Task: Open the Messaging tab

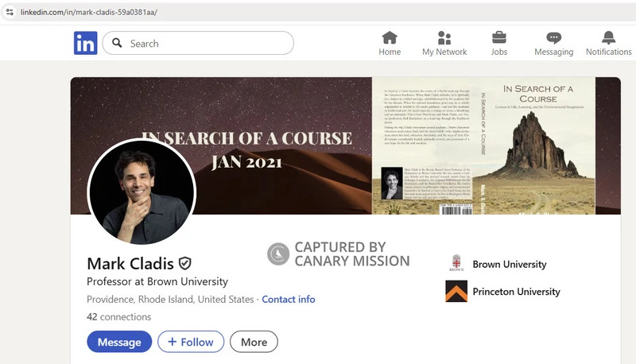Action: click(553, 44)
